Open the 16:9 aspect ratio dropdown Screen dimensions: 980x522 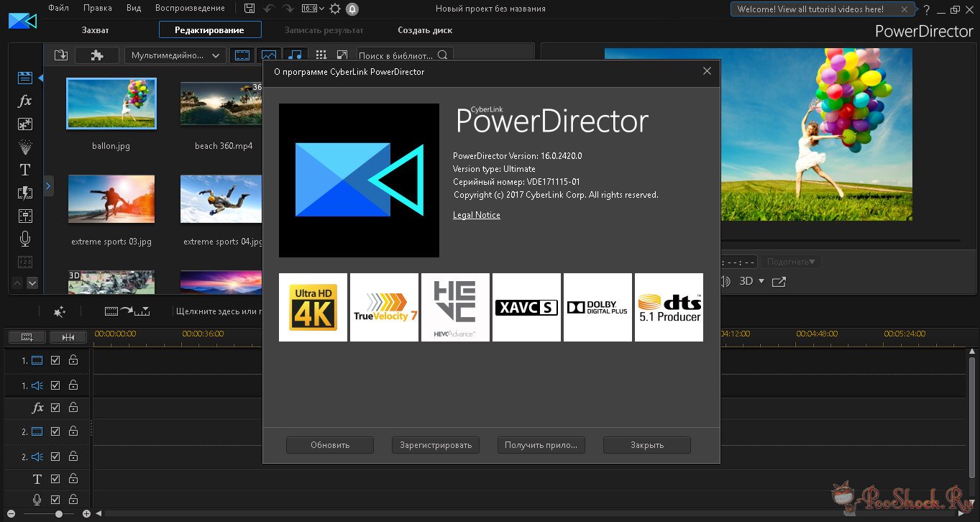click(x=312, y=9)
